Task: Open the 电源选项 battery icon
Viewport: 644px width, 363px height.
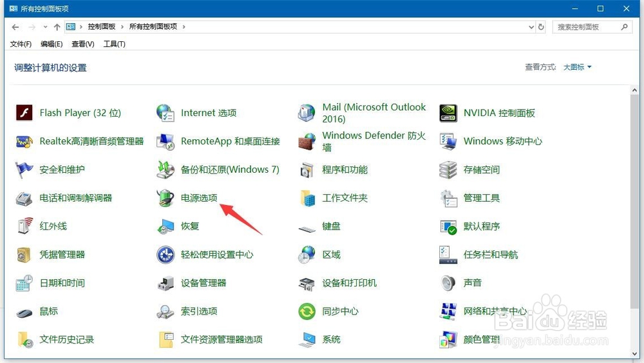Action: point(166,198)
